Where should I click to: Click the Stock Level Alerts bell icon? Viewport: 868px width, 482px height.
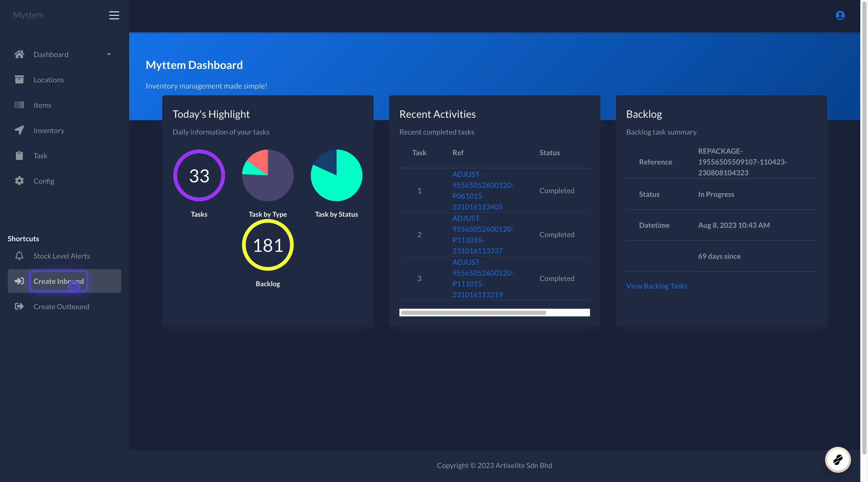(x=19, y=256)
